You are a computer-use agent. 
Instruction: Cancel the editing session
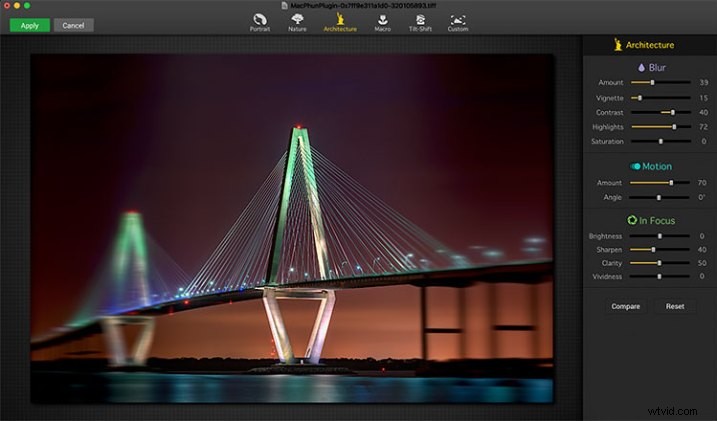[73, 26]
